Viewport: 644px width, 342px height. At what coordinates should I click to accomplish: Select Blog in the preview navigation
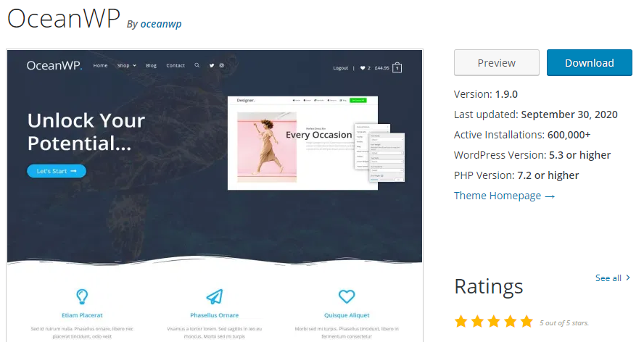point(151,66)
